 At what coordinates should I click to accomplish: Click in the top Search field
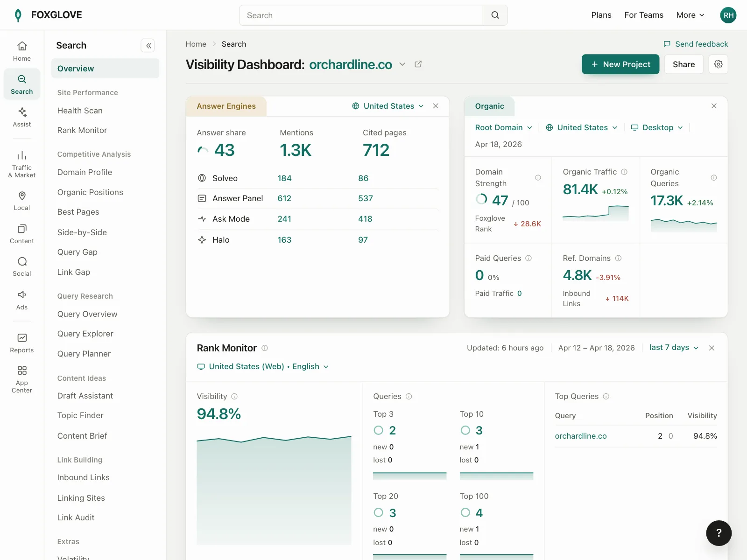(x=361, y=15)
